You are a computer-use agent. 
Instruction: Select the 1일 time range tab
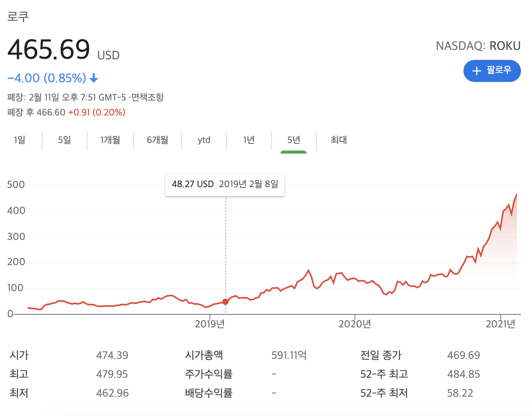click(20, 140)
